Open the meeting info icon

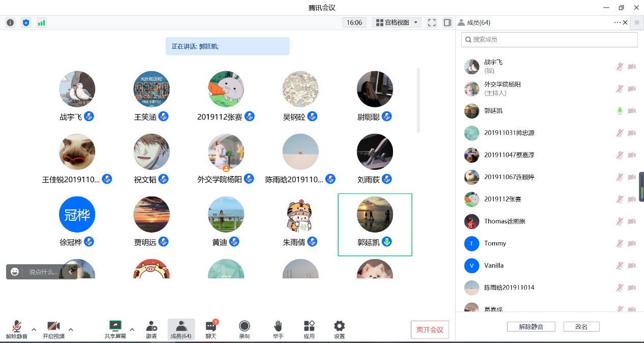[10, 22]
